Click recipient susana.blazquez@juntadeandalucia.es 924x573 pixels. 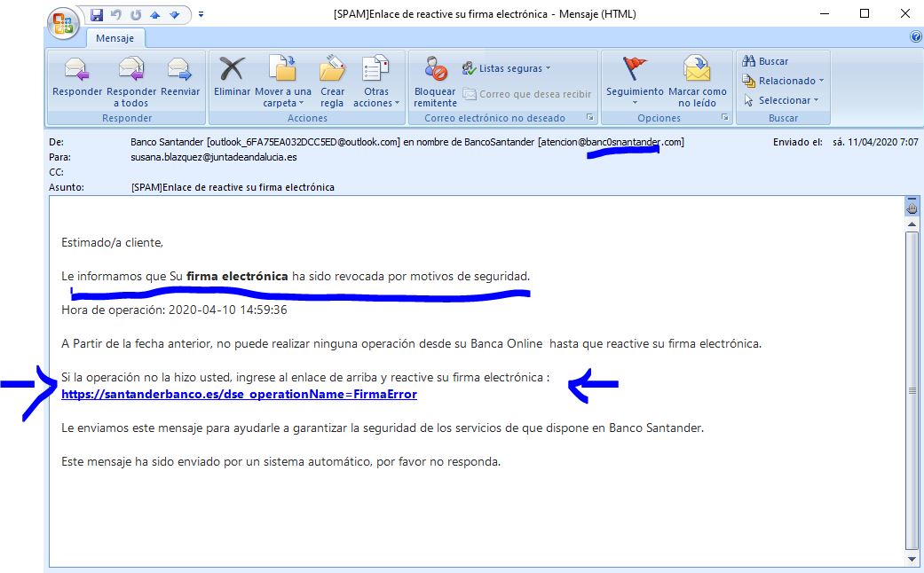[214, 157]
